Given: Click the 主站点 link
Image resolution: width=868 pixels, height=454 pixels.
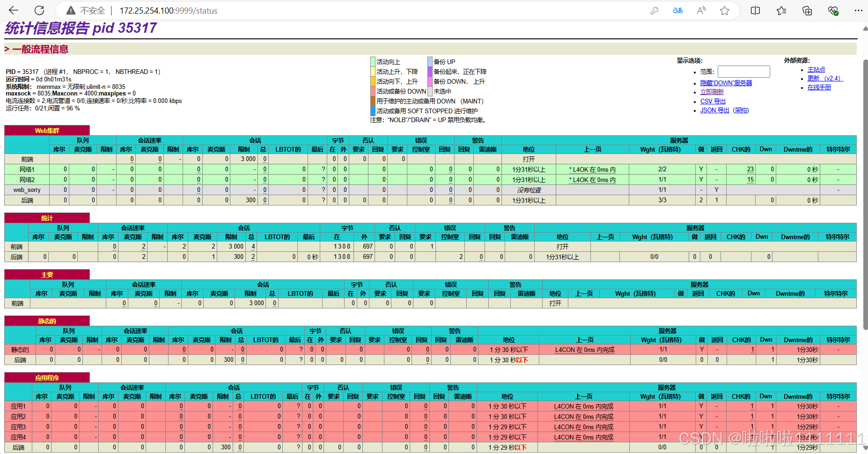Looking at the screenshot, I should click(816, 69).
